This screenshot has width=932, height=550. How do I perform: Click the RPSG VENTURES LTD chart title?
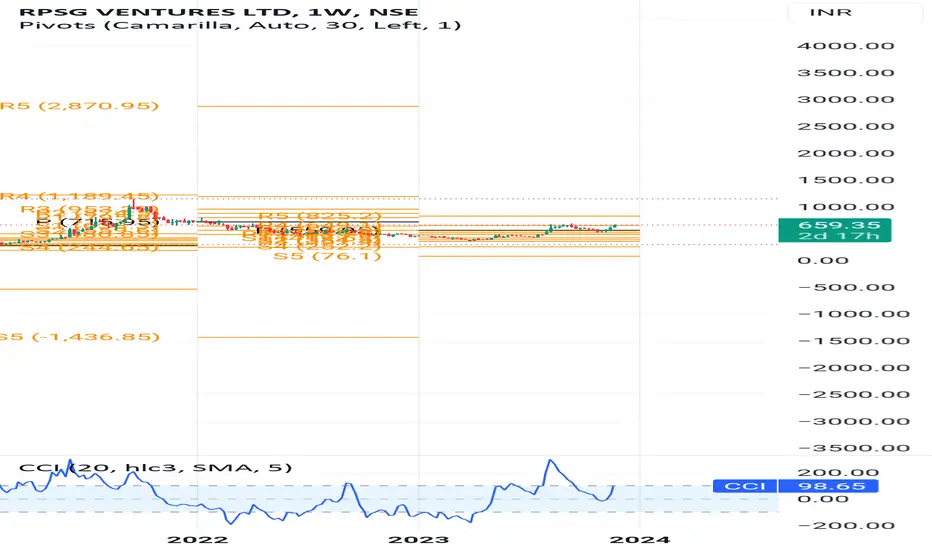point(219,11)
